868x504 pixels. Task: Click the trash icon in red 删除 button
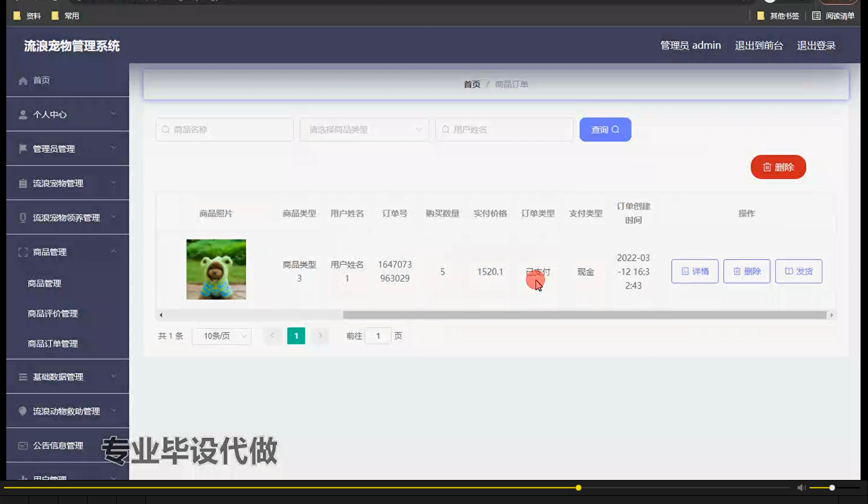(x=767, y=167)
